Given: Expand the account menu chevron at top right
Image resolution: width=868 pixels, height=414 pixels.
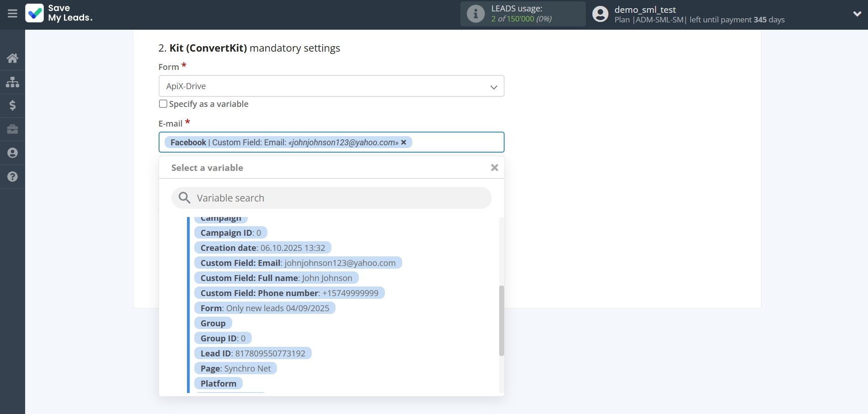Looking at the screenshot, I should pos(858,14).
